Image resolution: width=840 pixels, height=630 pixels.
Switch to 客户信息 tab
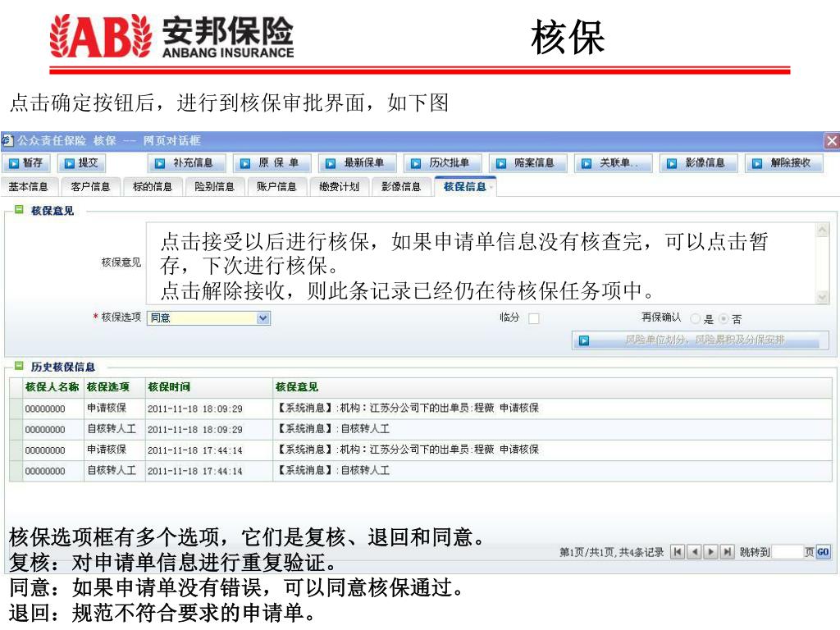pos(90,186)
